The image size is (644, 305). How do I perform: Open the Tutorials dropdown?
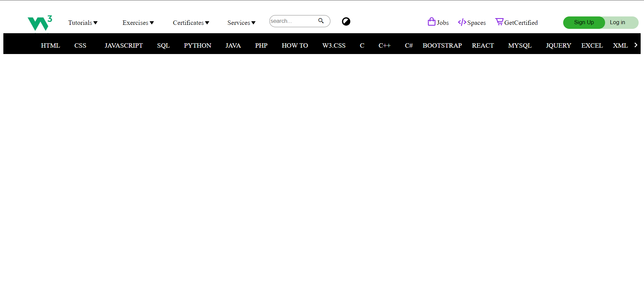point(83,22)
